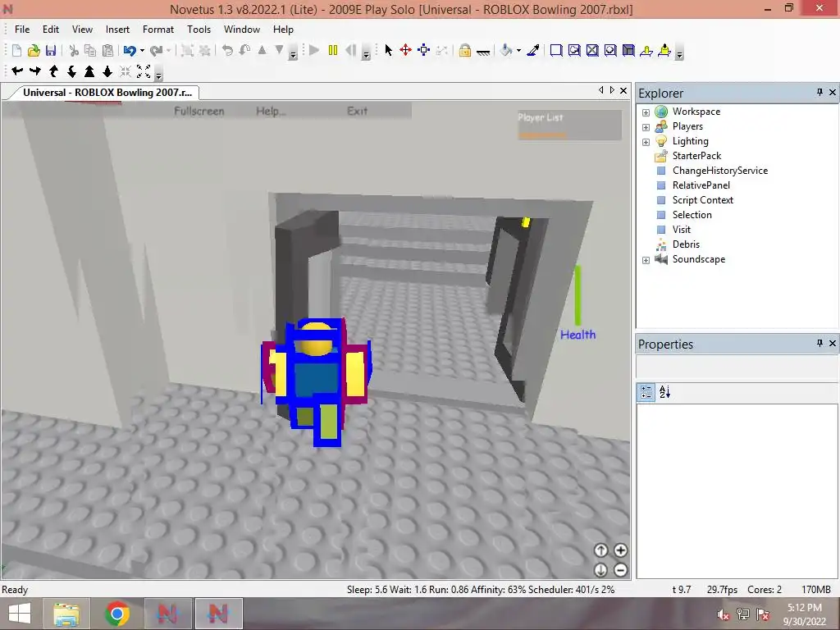This screenshot has height=630, width=840.
Task: Open the Window menu
Action: tap(242, 30)
